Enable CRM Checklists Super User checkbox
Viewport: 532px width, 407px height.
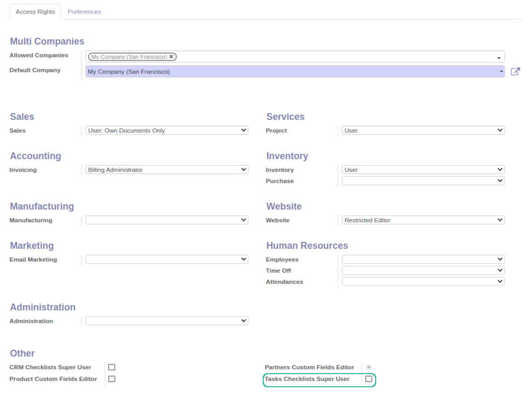112,367
